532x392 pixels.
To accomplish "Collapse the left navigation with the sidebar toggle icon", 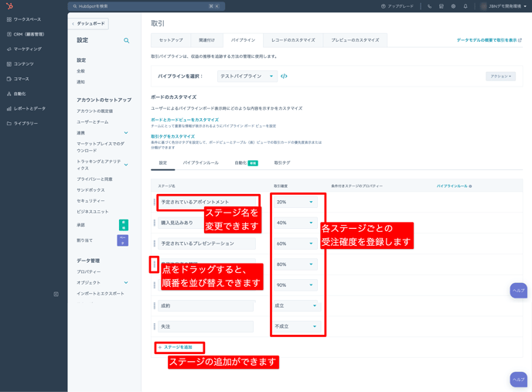I will point(56,295).
